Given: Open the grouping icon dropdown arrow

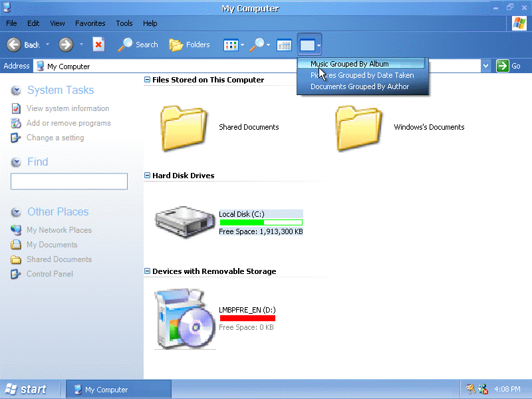Looking at the screenshot, I should [x=319, y=45].
